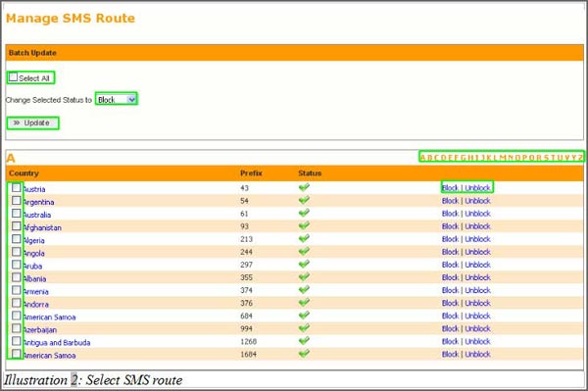
Task: Click Unblock in the Austria row
Action: coord(477,188)
